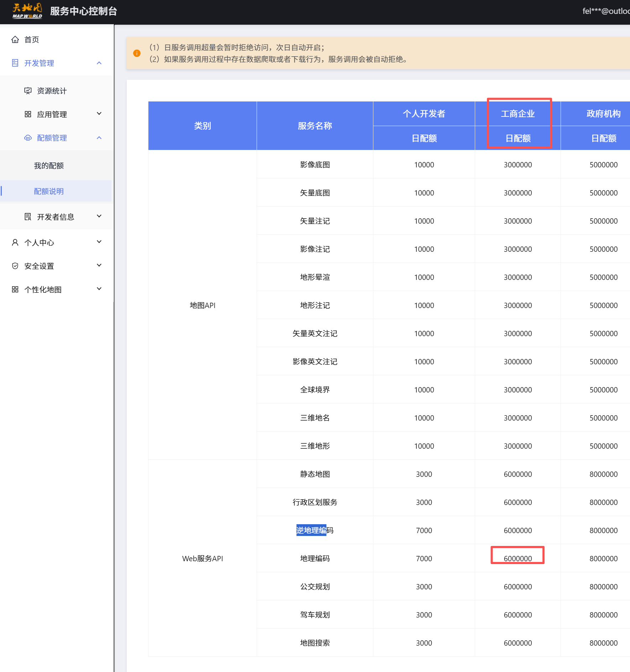Viewport: 630px width, 672px height.
Task: Expand the 个人中心 chevron
Action: [99, 242]
